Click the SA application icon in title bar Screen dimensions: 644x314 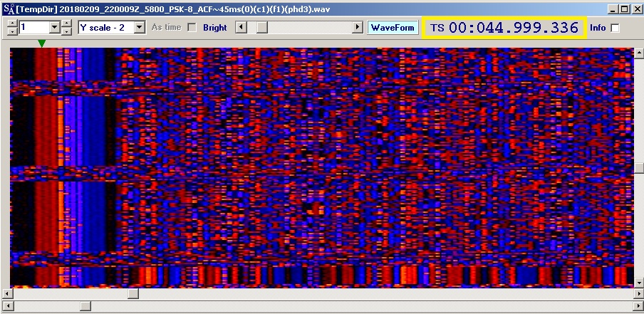(x=9, y=9)
